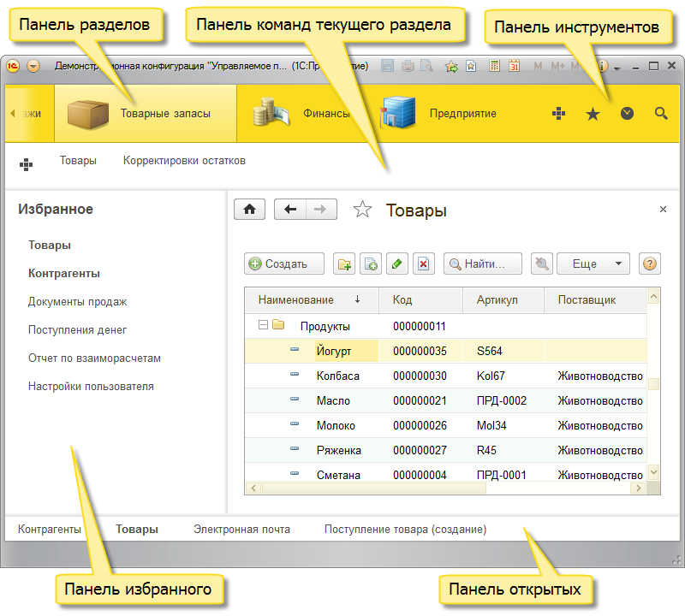Click the Создать button
This screenshot has width=685, height=616.
point(284,264)
